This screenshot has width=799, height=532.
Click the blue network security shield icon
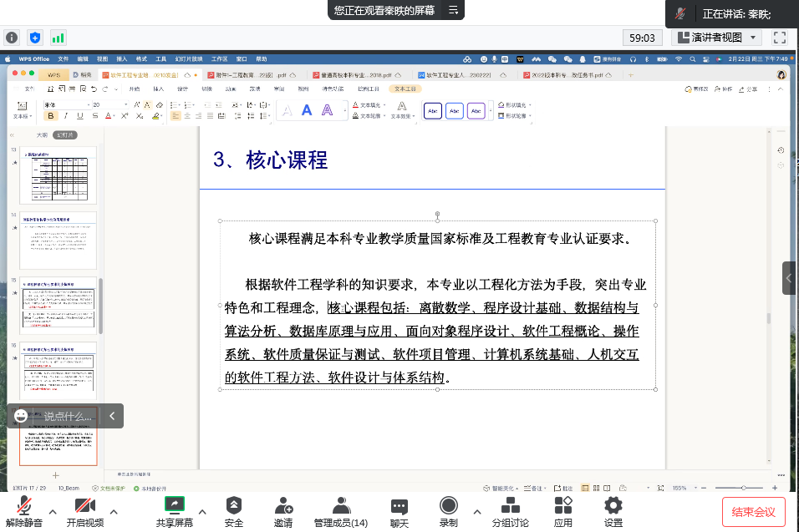click(x=35, y=38)
